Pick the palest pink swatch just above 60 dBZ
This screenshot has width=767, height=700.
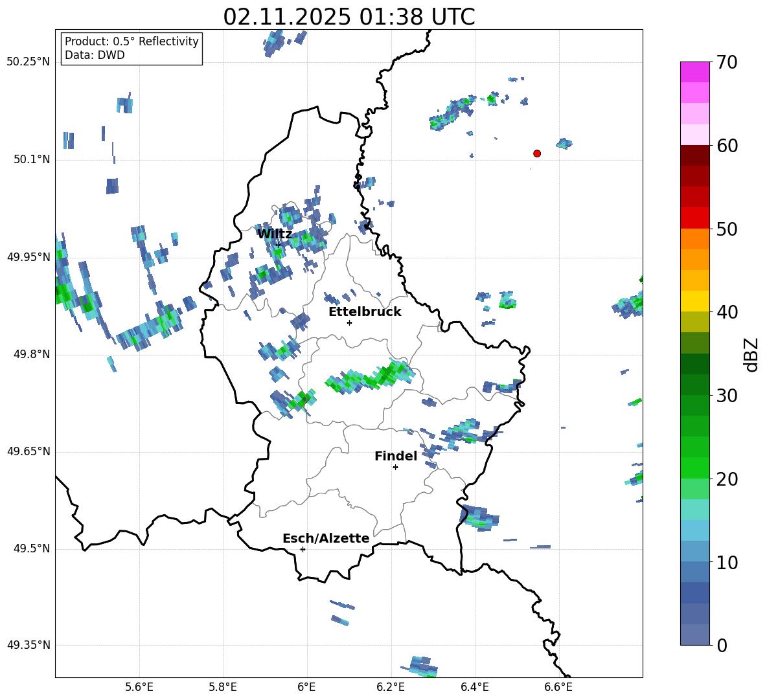(695, 135)
